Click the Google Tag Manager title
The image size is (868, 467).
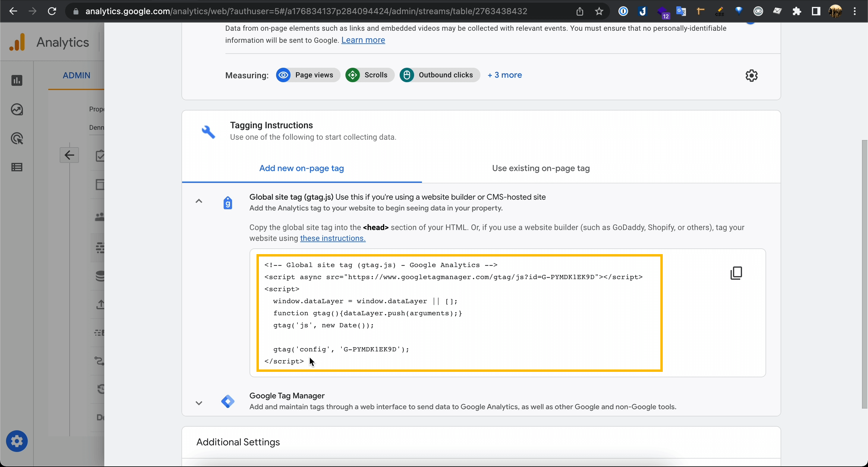[287, 396]
